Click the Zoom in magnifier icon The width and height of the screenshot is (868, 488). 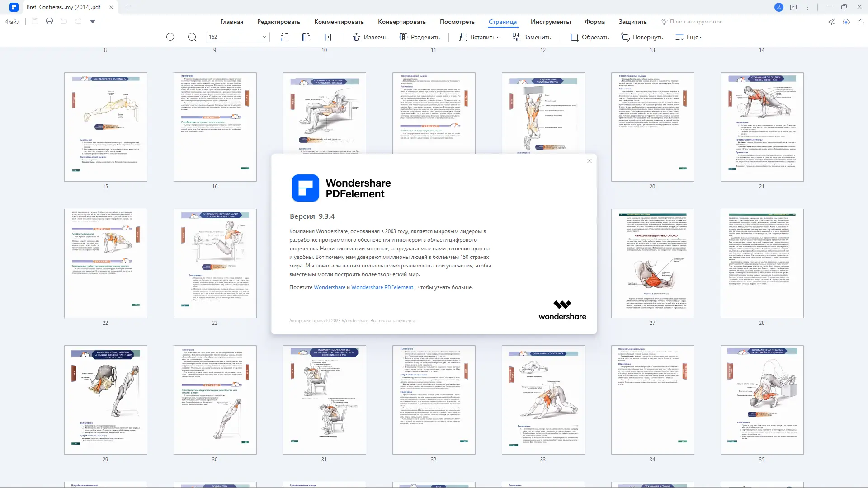click(x=192, y=37)
